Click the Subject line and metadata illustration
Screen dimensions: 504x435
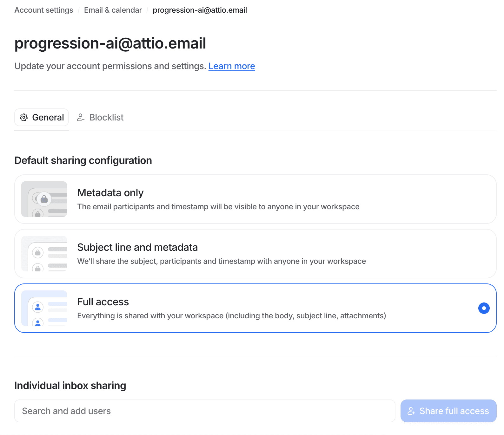point(44,254)
